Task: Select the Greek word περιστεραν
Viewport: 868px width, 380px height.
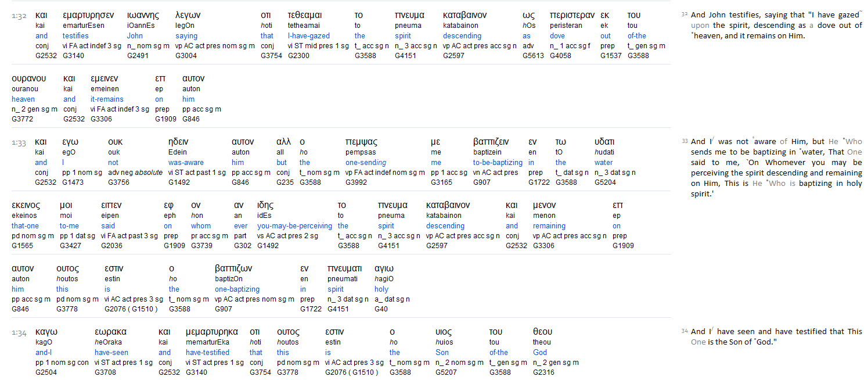Action: 572,15
